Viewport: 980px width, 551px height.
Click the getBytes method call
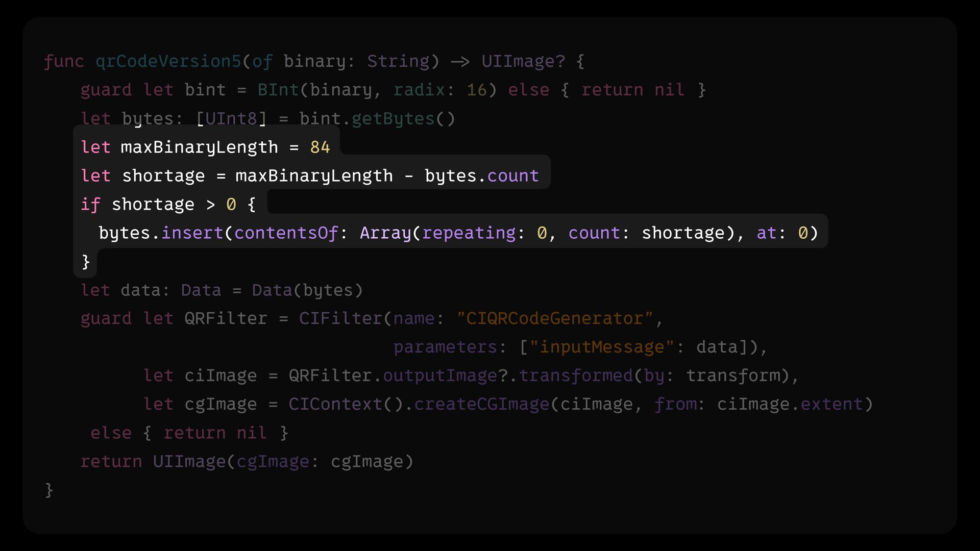(393, 118)
